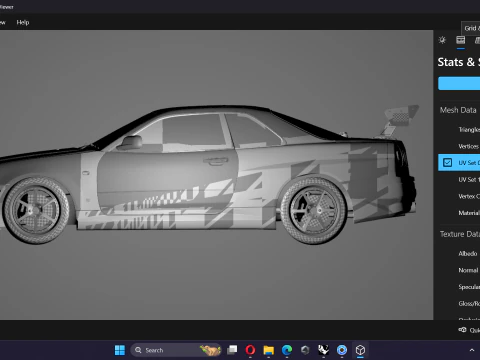
Task: Click the Quick Animations icon at bottom right
Action: point(462,330)
